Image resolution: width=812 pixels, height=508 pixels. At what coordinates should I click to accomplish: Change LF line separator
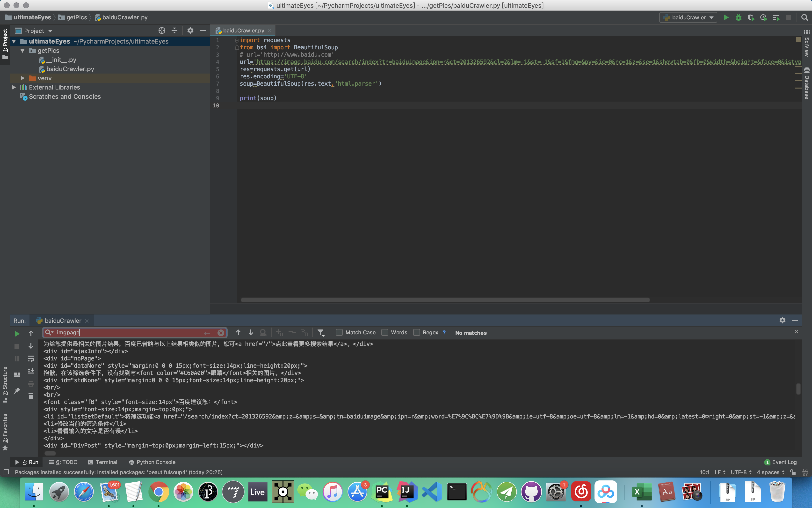[x=720, y=472]
